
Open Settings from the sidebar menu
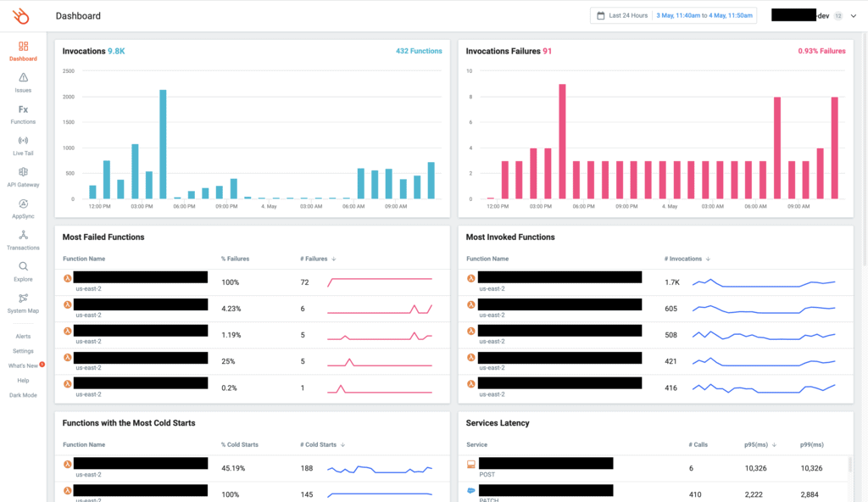coord(23,350)
